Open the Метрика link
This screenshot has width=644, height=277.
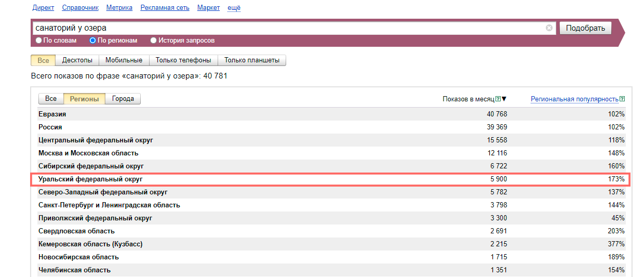coord(119,8)
